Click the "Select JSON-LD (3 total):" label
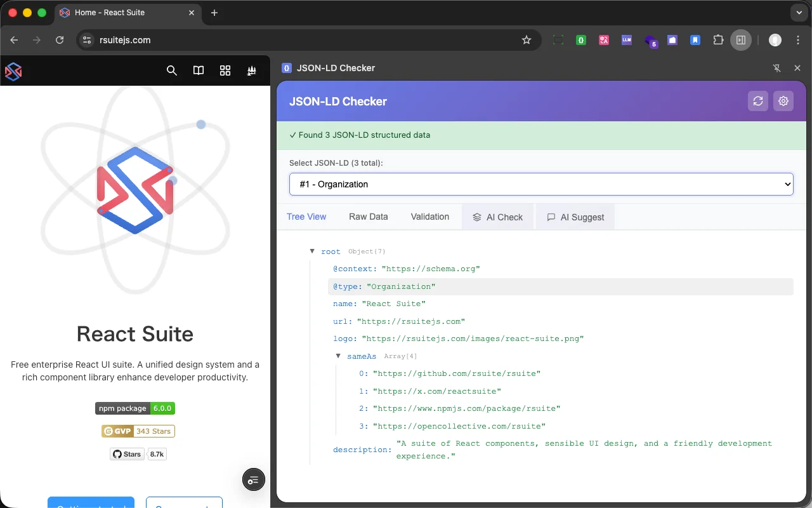Screen dimensions: 812x508 [336, 163]
